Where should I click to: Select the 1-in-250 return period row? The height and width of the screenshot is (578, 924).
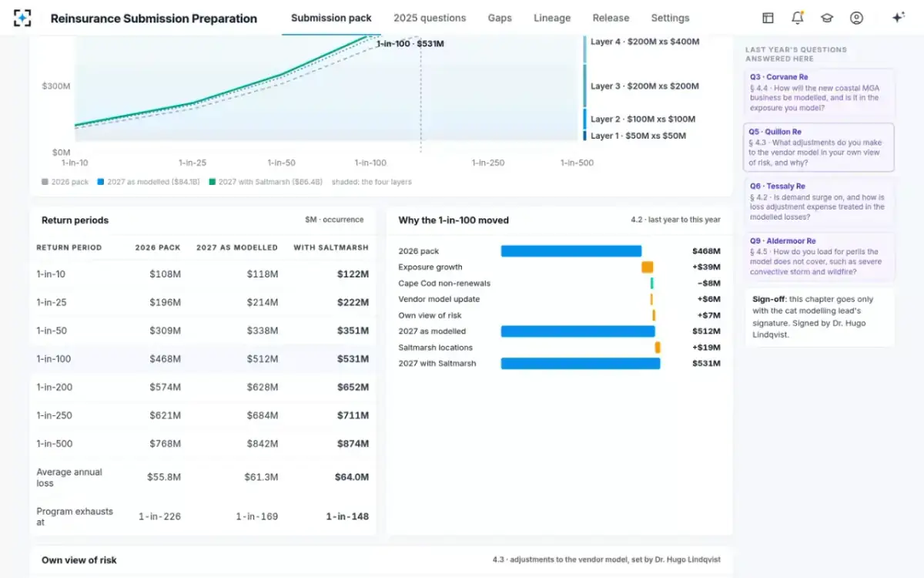tap(203, 415)
